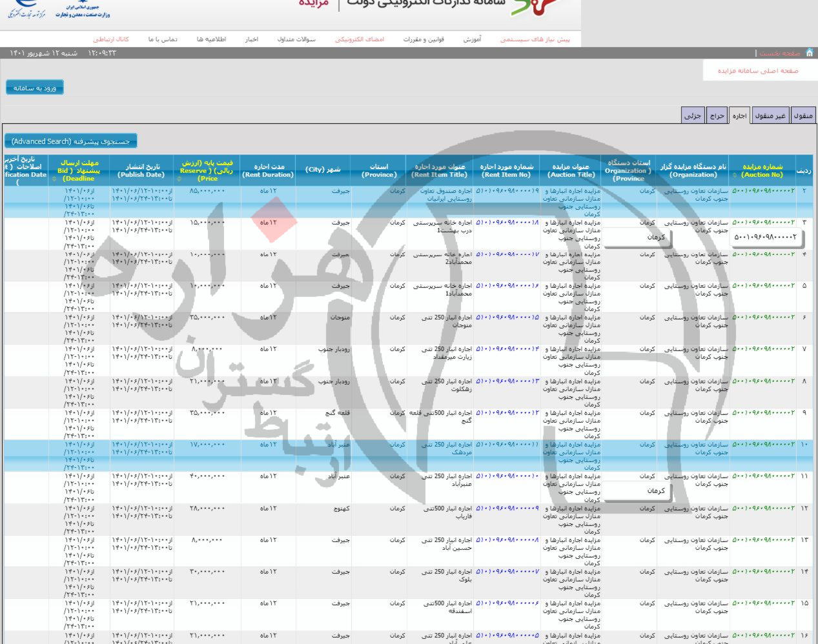818x644 pixels.
Task: Select the حراج tab
Action: 717,116
